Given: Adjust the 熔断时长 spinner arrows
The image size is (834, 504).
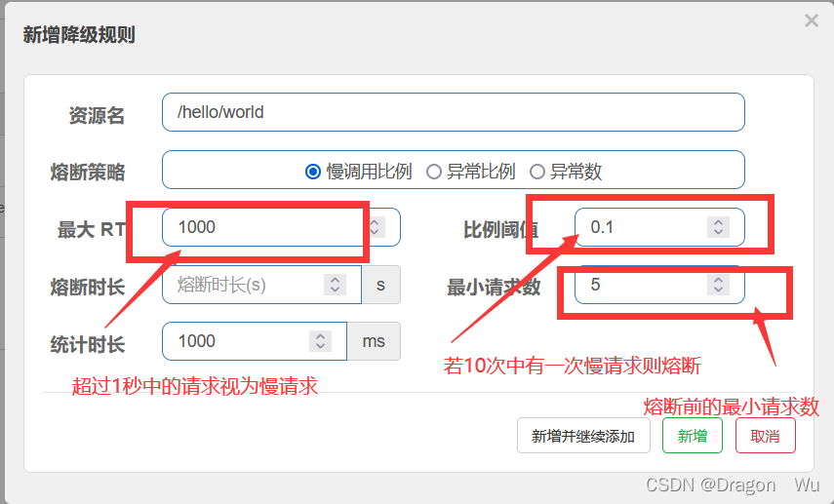Looking at the screenshot, I should coord(336,285).
